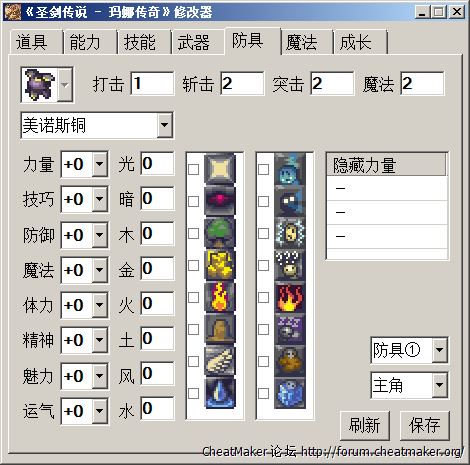Enable checkbox beside dark element icon

[194, 201]
